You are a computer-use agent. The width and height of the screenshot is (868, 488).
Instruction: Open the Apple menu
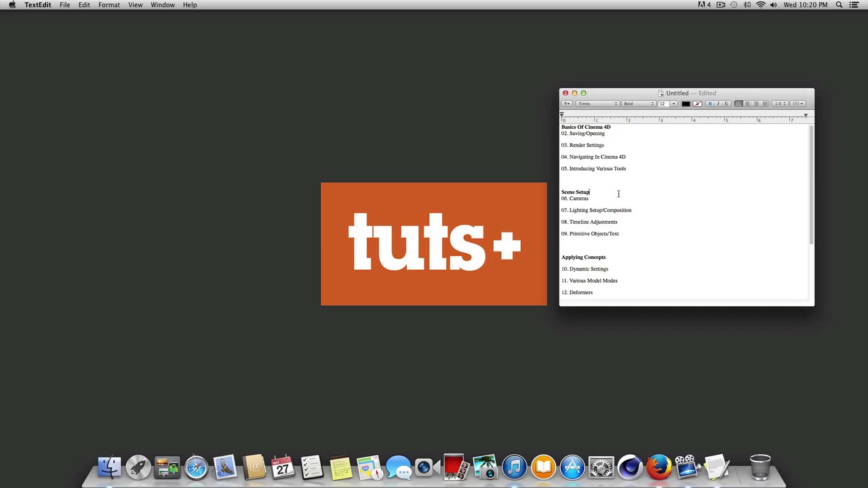(x=12, y=5)
